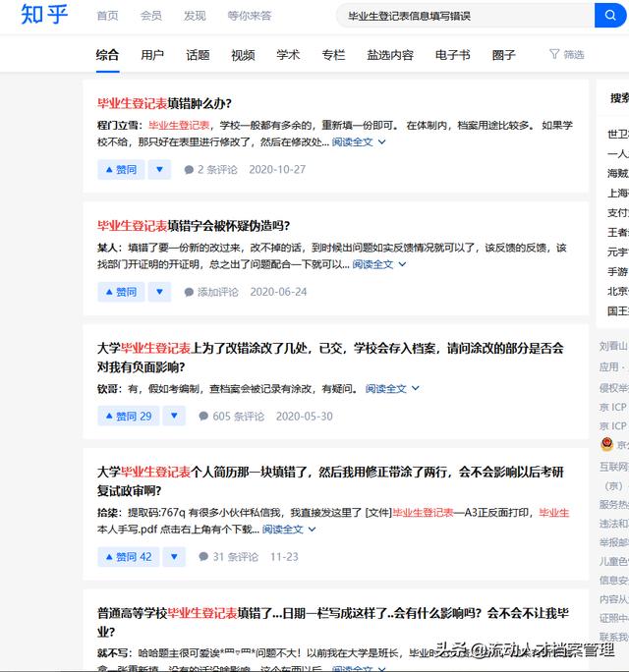Upvote the first answer by 程门立雪
The width and height of the screenshot is (629, 672).
pyautogui.click(x=120, y=169)
